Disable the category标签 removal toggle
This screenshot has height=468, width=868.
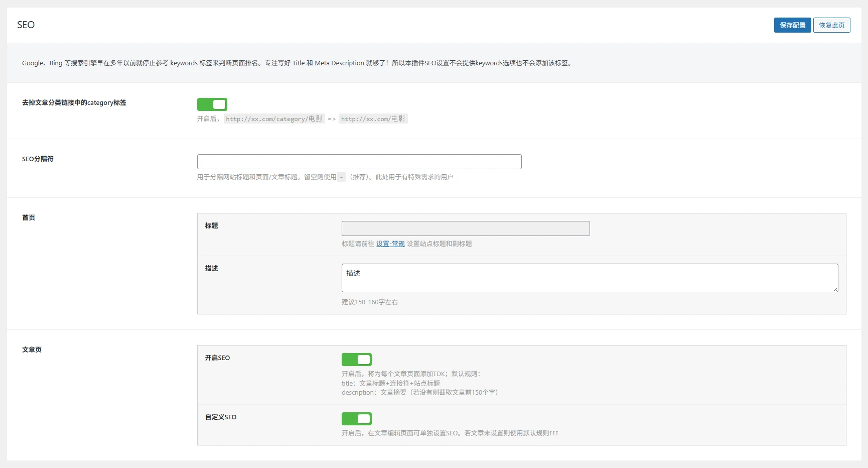pyautogui.click(x=212, y=104)
